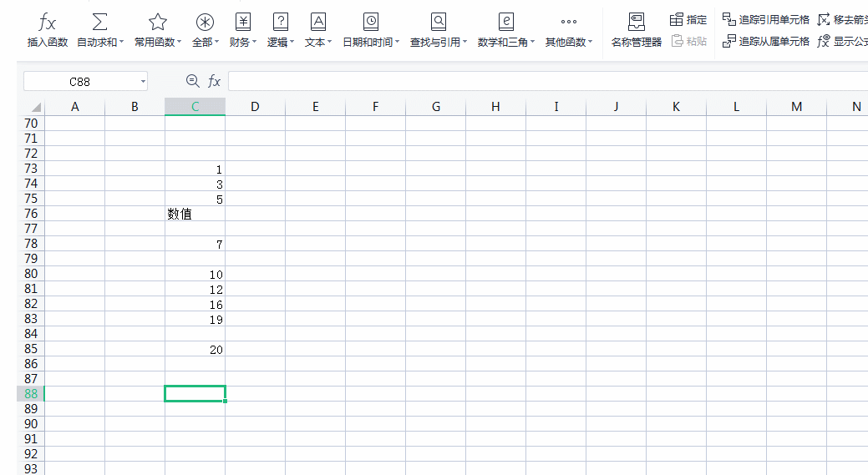Viewport: 868px width, 475px height.
Task: Select row 73 header
Action: [31, 169]
